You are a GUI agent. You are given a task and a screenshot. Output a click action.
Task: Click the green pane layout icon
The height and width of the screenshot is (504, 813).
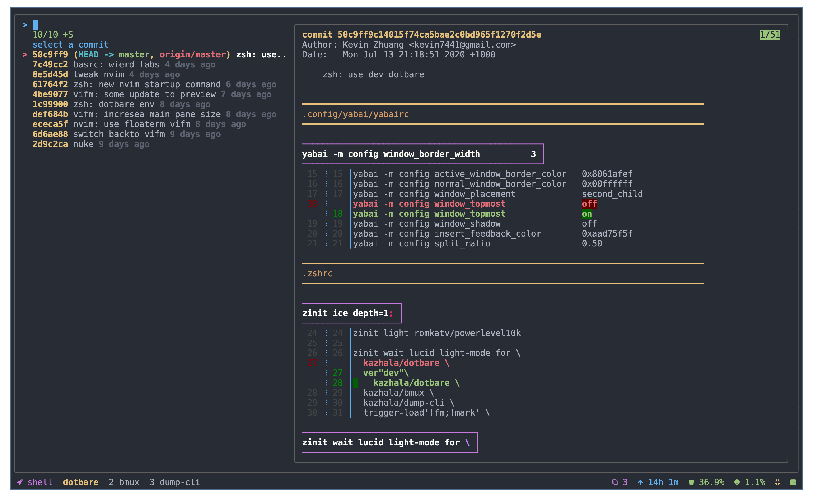click(x=793, y=482)
